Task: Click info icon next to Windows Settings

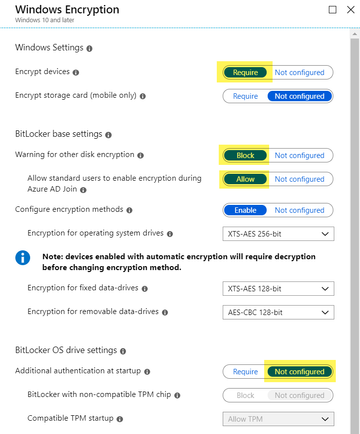Action: click(89, 49)
